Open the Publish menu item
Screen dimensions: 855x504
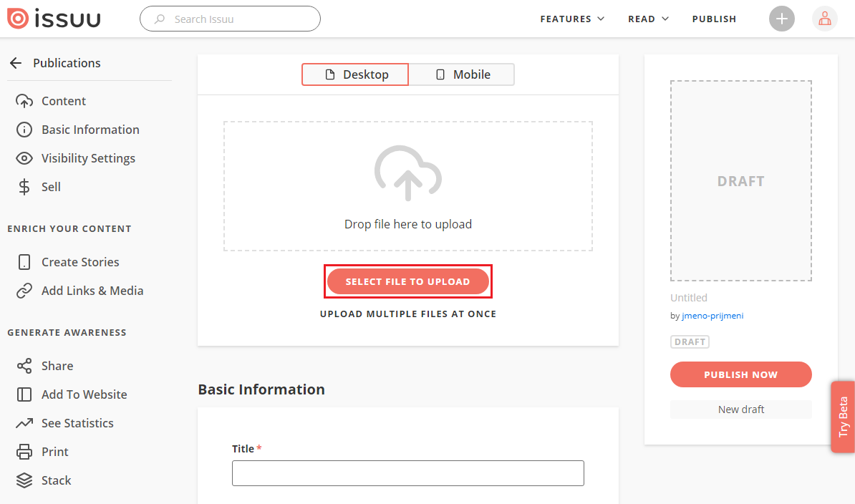coord(714,19)
